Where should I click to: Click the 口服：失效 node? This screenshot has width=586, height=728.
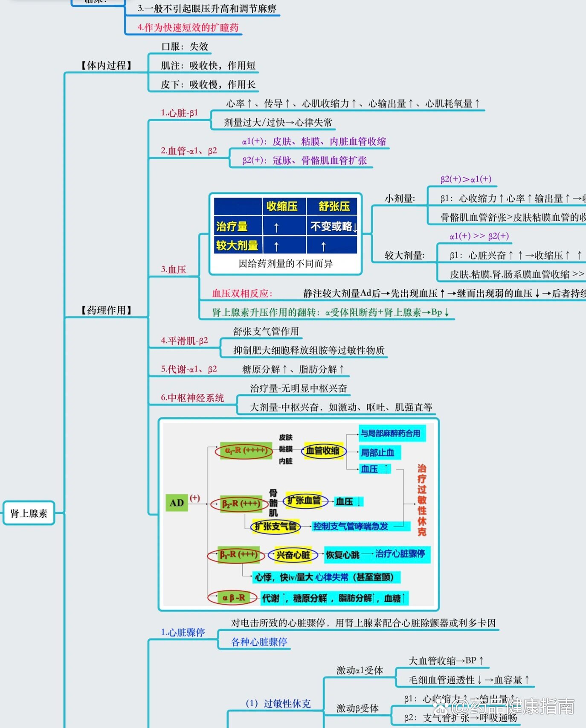tap(185, 46)
